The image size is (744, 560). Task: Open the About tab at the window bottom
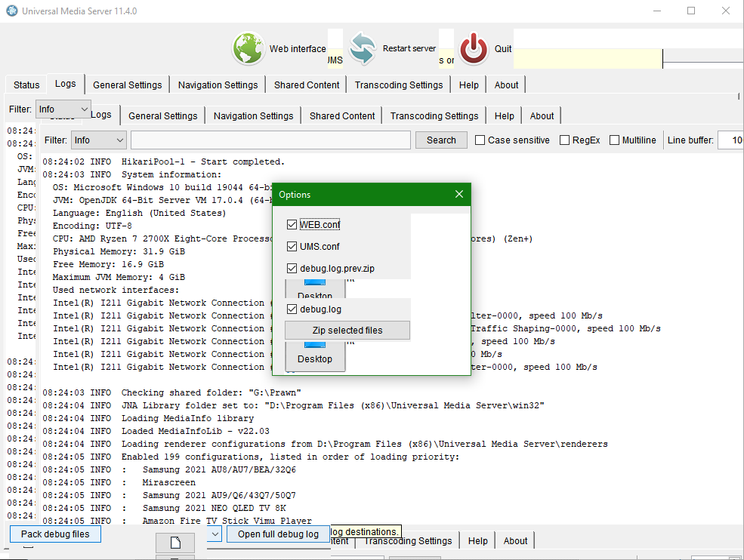(515, 540)
